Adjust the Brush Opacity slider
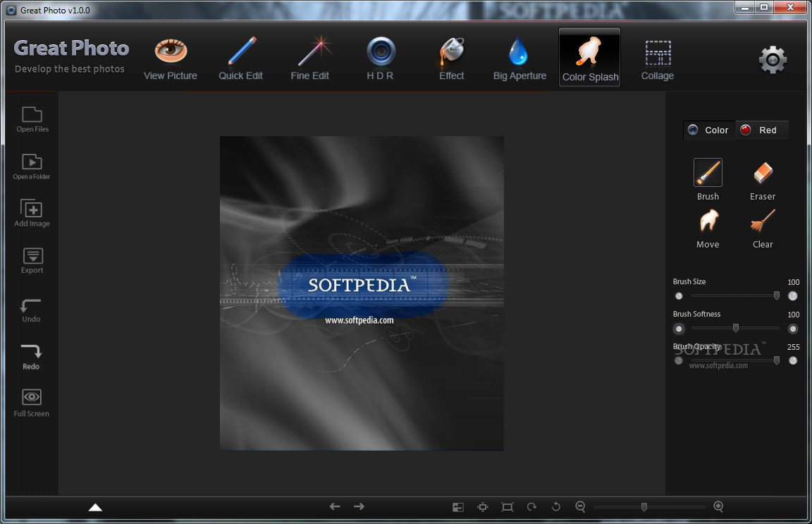Viewport: 812px width, 524px height. (x=735, y=360)
